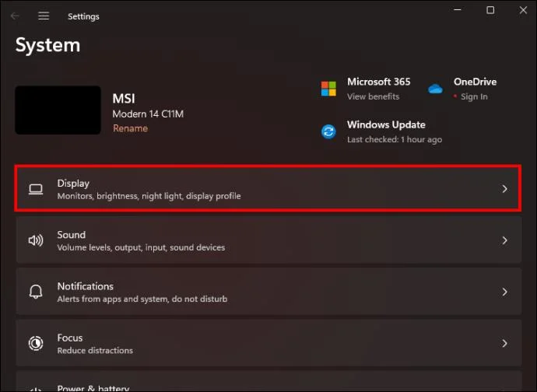Click the Windows Update sync icon
This screenshot has height=392, width=537.
[328, 131]
